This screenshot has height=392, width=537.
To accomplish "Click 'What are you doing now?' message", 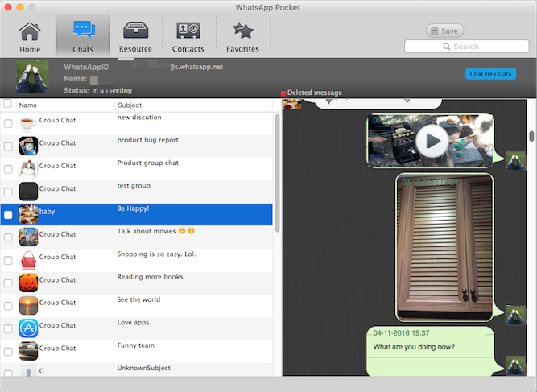I will pos(414,347).
